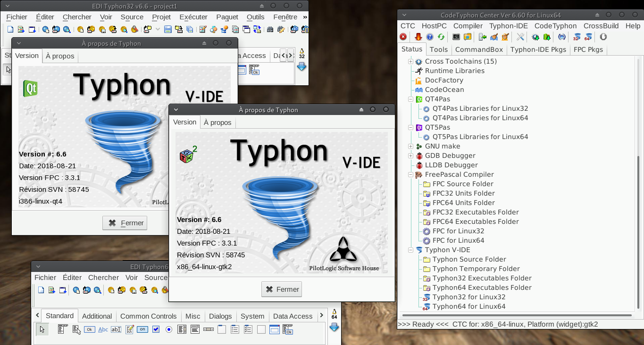Open the blue help question-mark icon in CodeTyphon Center
This screenshot has width=644, height=345.
(430, 37)
